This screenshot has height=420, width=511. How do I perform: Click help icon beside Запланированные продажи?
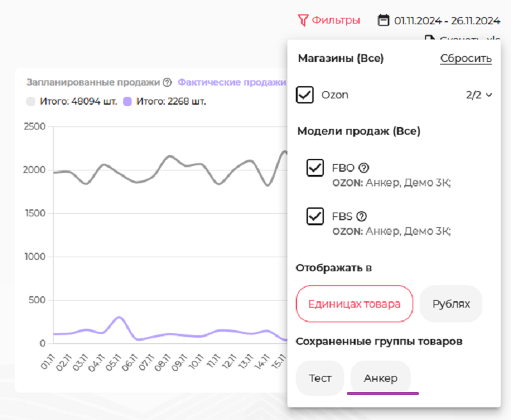pyautogui.click(x=167, y=82)
